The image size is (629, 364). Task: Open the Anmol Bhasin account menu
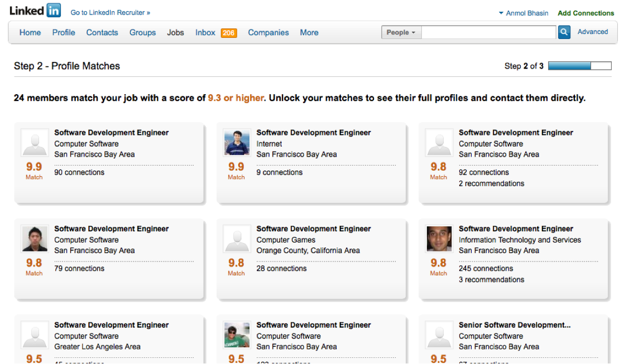(x=524, y=13)
